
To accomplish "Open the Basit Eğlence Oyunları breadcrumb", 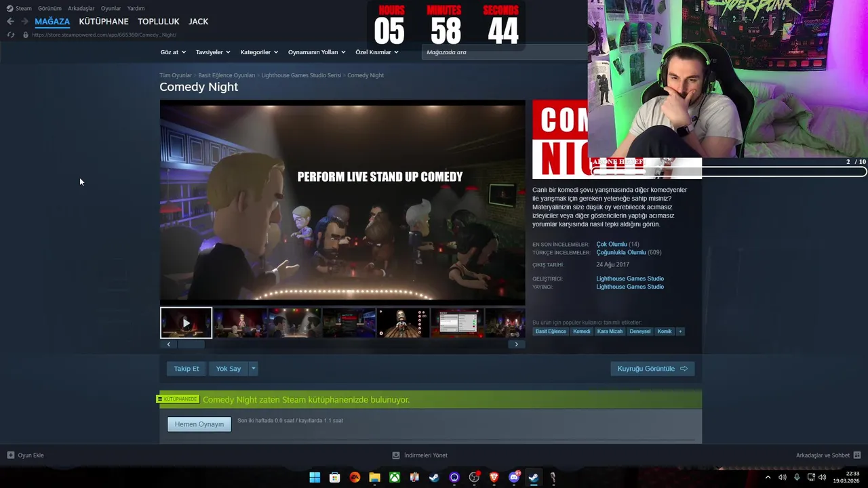I will [226, 75].
